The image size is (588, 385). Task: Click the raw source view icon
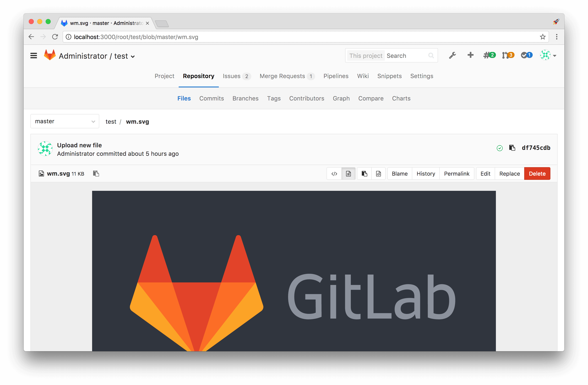pos(334,174)
